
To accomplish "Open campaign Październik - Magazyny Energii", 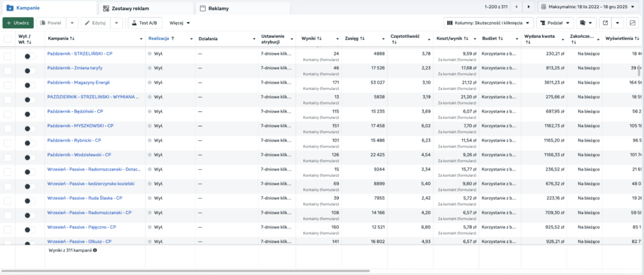I will (x=79, y=82).
